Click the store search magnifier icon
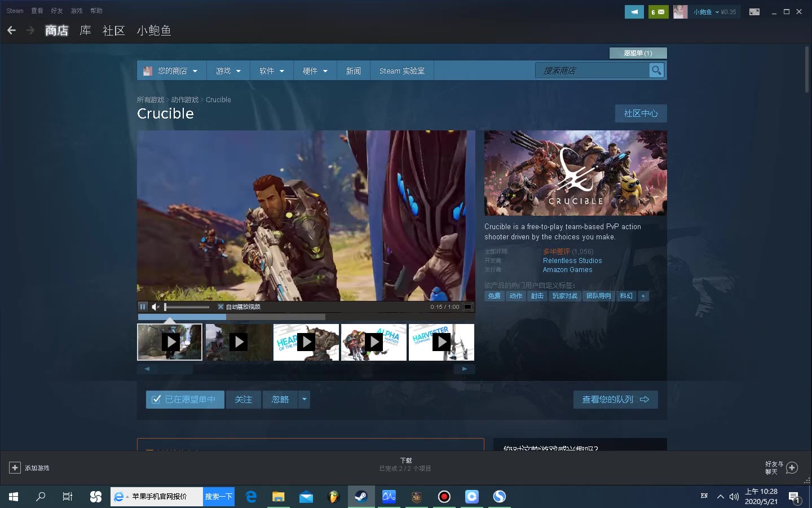This screenshot has height=508, width=812. click(x=656, y=71)
